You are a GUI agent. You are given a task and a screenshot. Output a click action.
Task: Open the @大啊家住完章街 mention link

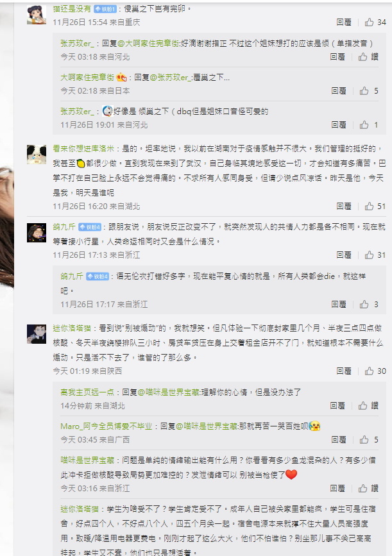coord(149,44)
